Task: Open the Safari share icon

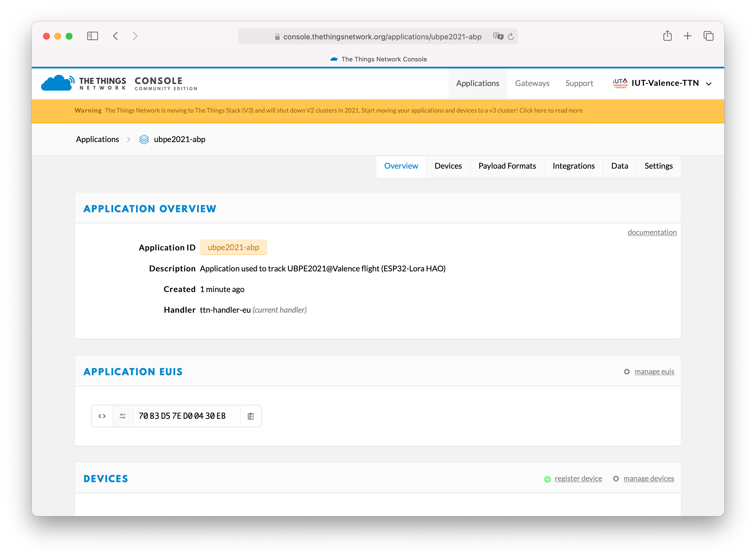Action: [x=667, y=35]
